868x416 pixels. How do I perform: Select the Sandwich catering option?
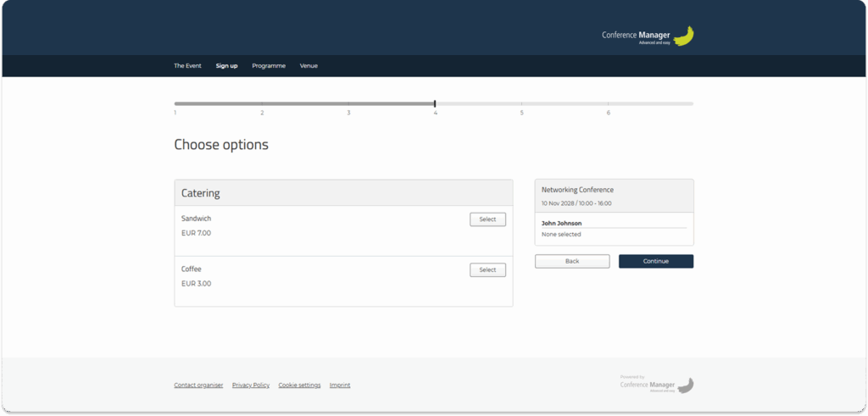pos(487,219)
